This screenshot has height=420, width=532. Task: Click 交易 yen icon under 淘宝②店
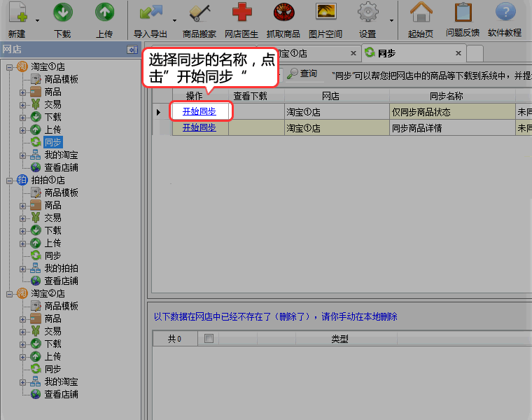[36, 331]
